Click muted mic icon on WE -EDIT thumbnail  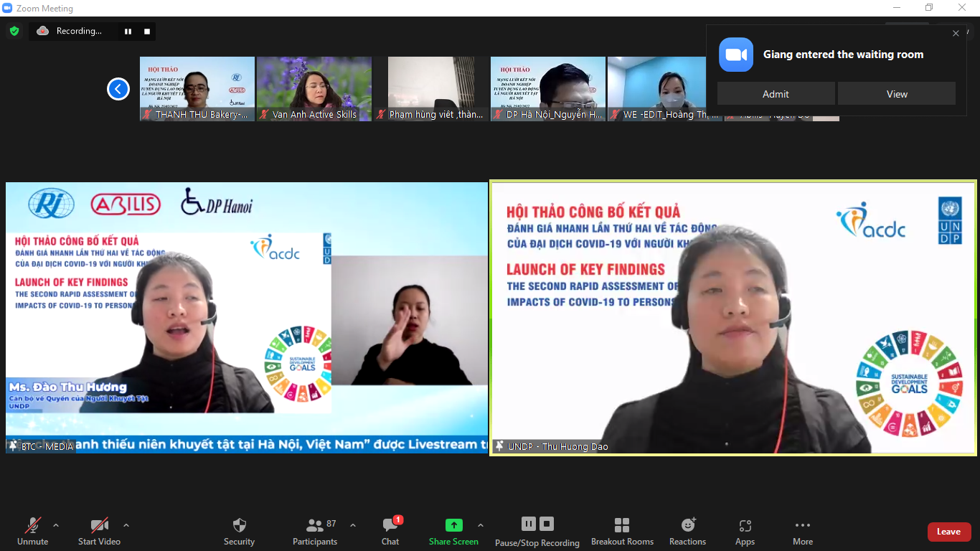pyautogui.click(x=616, y=115)
